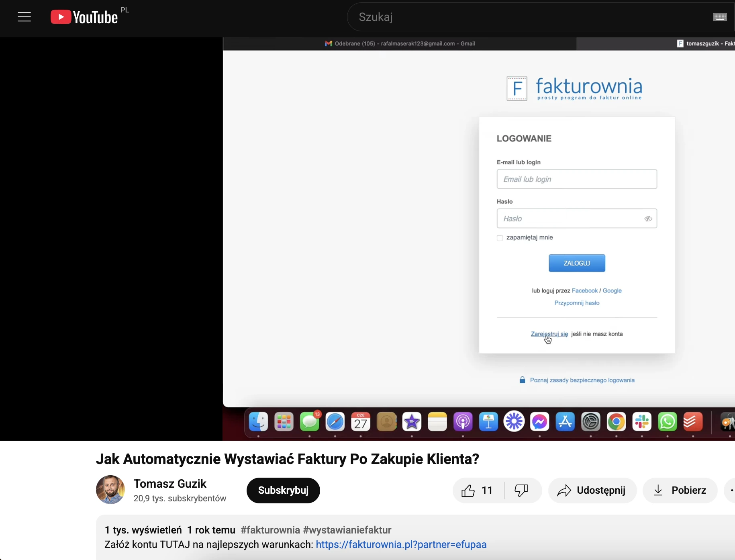Image resolution: width=735 pixels, height=560 pixels.
Task: Go to YouTube home via logo
Action: click(84, 17)
